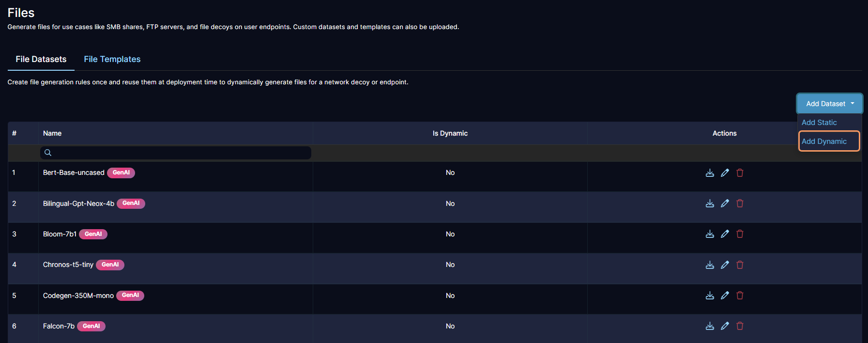
Task: Click the GenAI badge on Falcon-7b
Action: (91, 326)
